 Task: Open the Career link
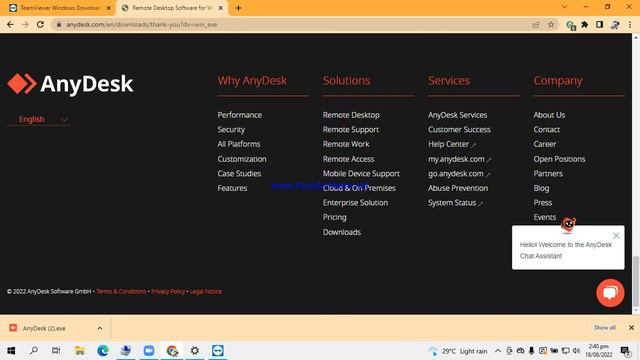544,144
